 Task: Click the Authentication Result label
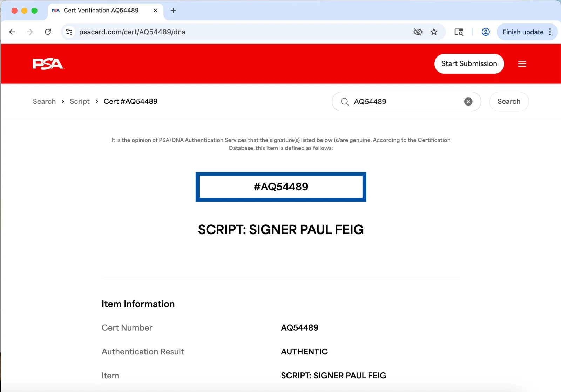coord(143,351)
